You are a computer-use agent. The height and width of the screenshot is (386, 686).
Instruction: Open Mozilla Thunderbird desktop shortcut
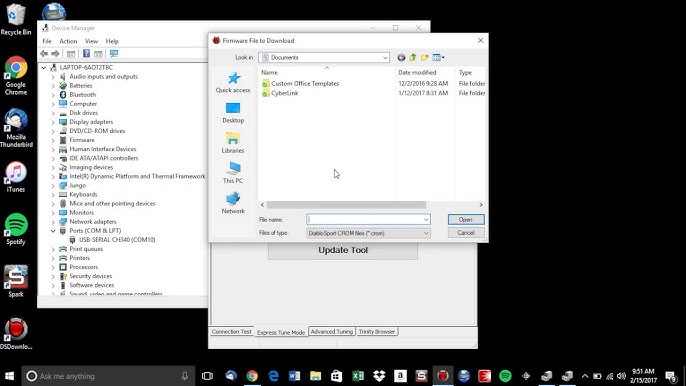click(x=16, y=128)
